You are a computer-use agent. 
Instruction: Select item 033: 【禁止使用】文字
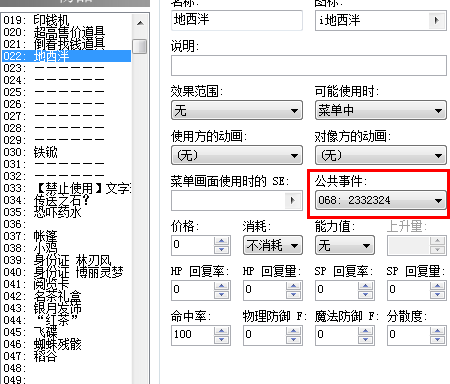coord(67,188)
